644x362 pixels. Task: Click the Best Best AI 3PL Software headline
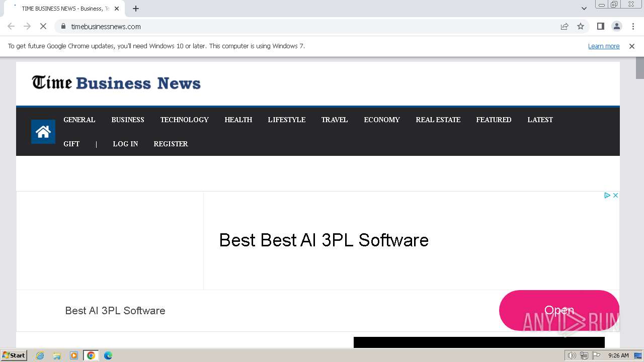pyautogui.click(x=324, y=240)
